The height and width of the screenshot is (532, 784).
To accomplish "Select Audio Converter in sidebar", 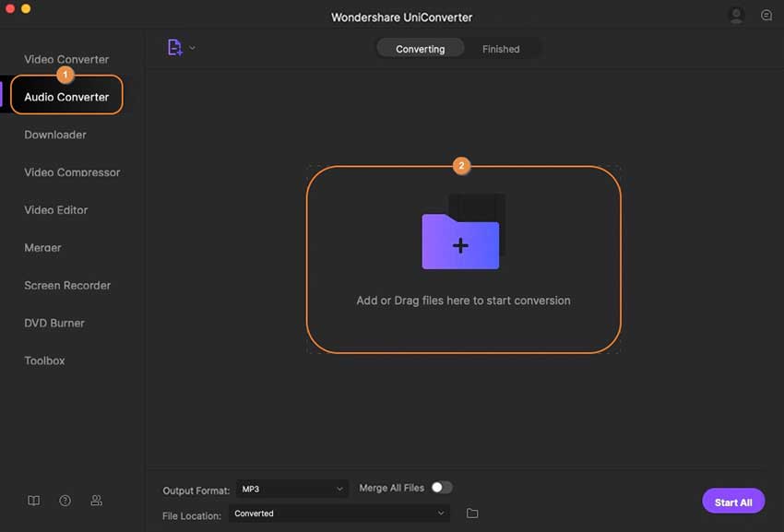I will coord(66,97).
